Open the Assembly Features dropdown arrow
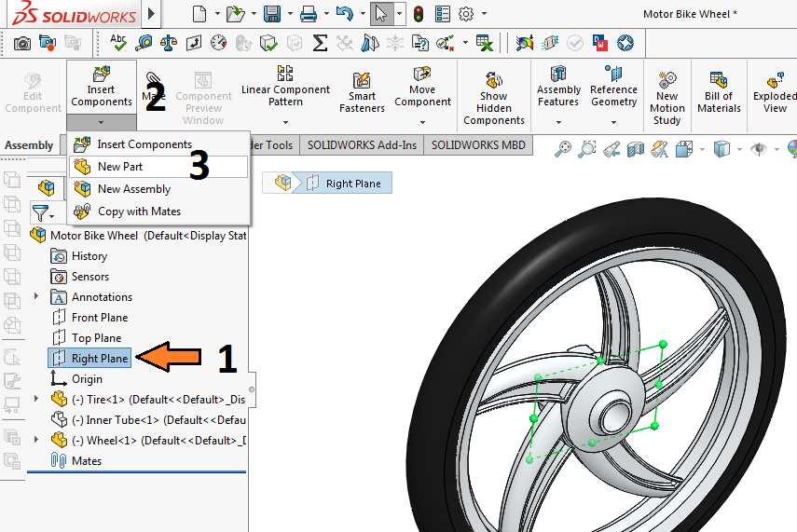 click(558, 122)
